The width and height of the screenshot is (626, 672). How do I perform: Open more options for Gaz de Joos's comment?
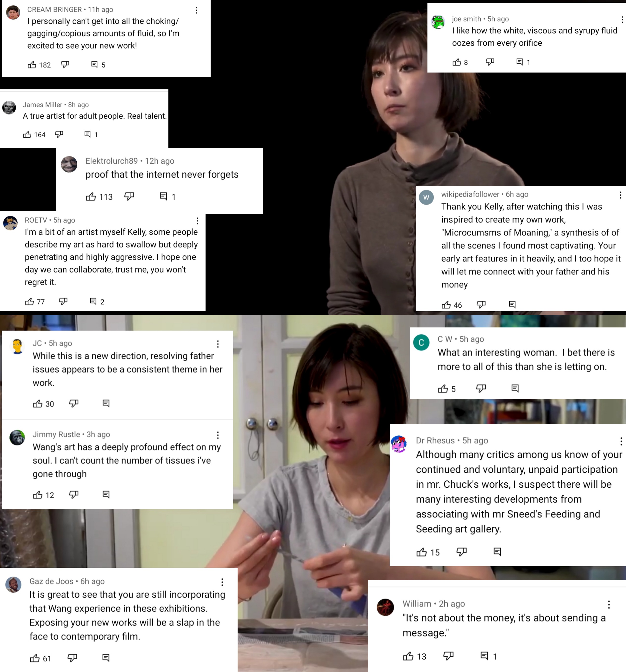(222, 582)
